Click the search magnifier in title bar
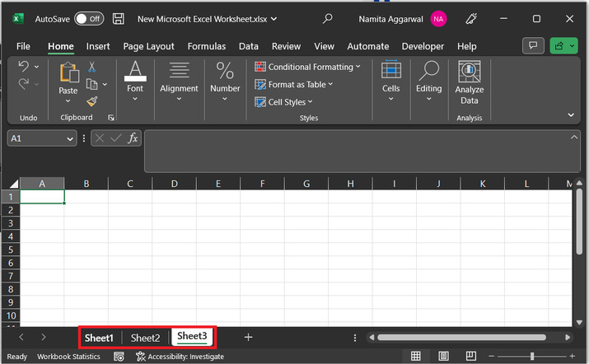 tap(328, 18)
